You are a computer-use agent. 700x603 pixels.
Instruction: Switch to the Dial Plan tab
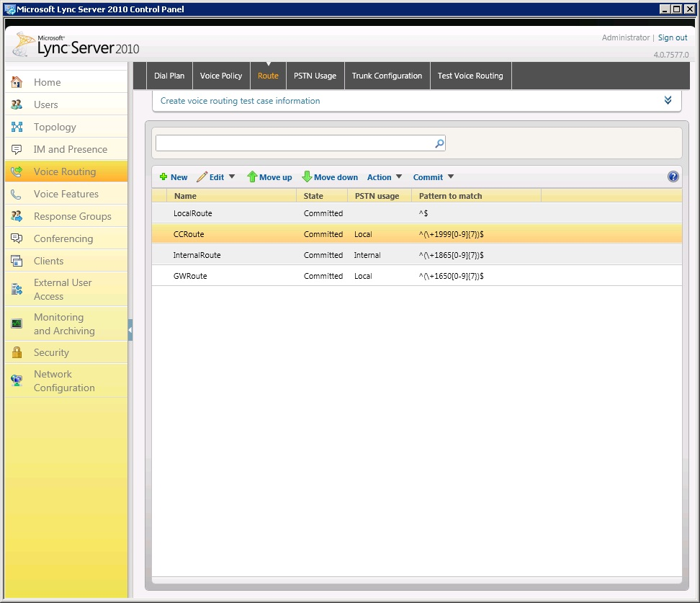click(x=169, y=76)
